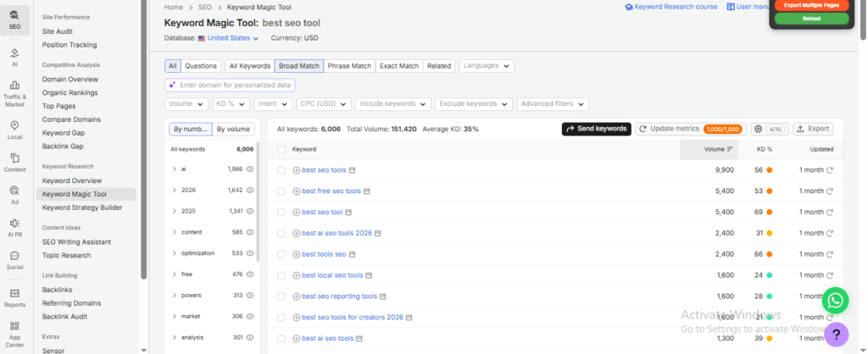The image size is (868, 354).
Task: Click the WhatsApp chat bubble icon
Action: point(835,301)
